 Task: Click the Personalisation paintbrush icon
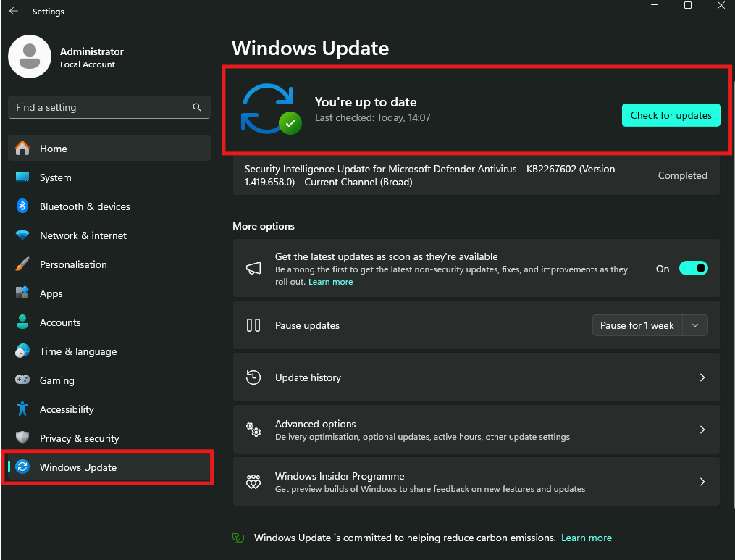[22, 264]
